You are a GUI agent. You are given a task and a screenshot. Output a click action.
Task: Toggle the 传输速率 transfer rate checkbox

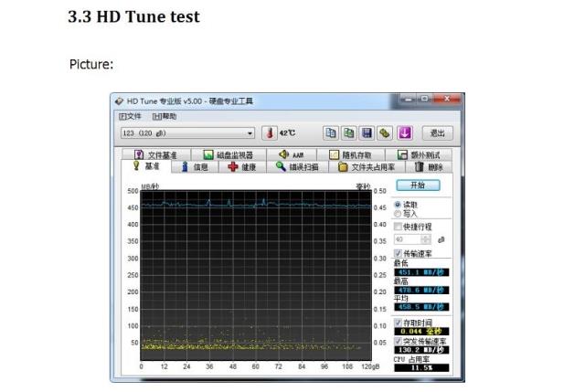pyautogui.click(x=399, y=253)
